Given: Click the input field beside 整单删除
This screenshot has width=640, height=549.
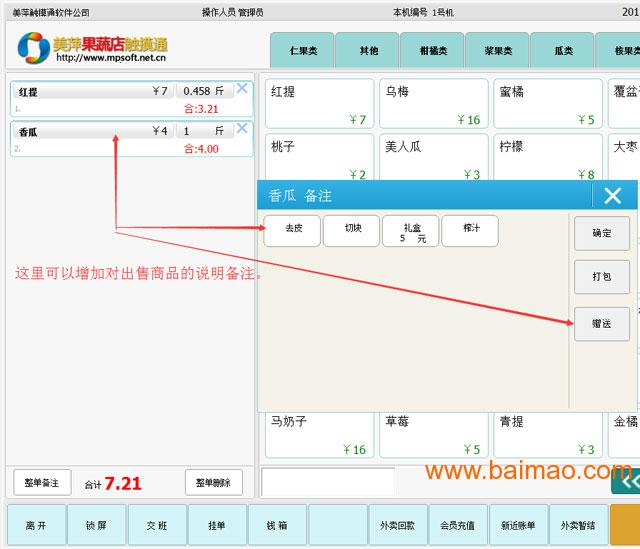Looking at the screenshot, I should click(x=327, y=482).
